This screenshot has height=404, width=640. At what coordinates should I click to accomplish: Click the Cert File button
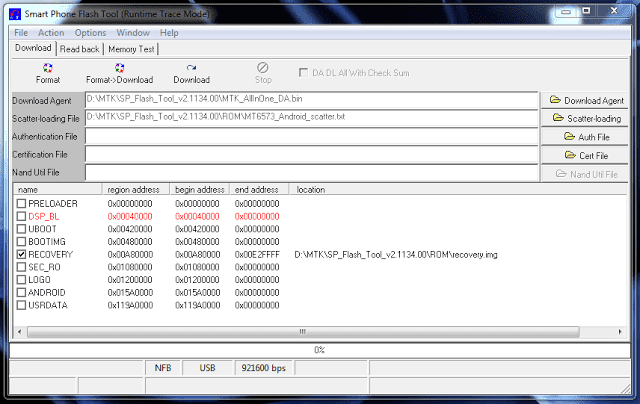[x=586, y=155]
